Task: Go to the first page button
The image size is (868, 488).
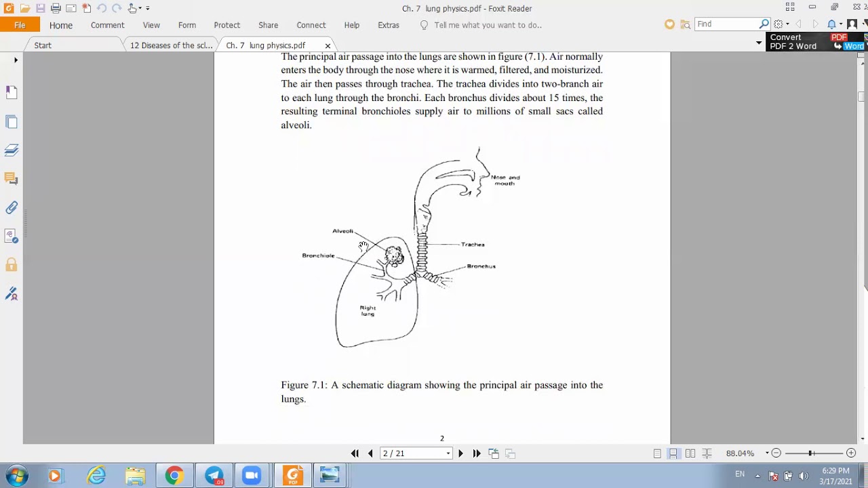Action: click(x=355, y=453)
